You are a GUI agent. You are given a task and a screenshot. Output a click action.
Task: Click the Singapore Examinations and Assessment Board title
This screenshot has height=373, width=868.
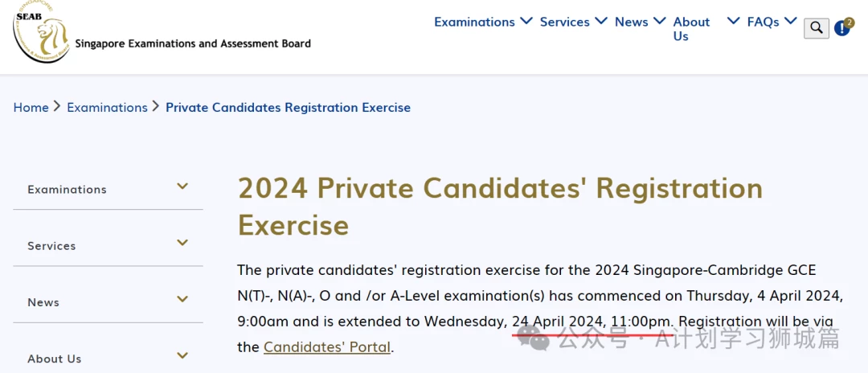pos(193,43)
